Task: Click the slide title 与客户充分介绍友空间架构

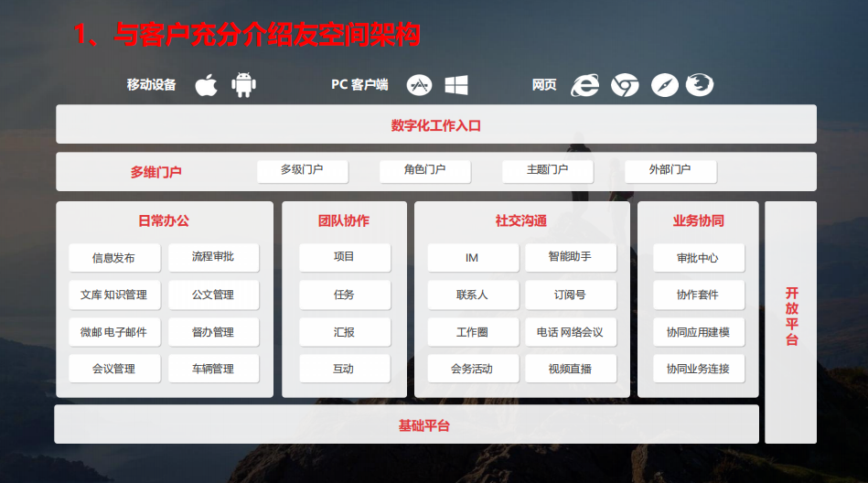Action: tap(267, 35)
